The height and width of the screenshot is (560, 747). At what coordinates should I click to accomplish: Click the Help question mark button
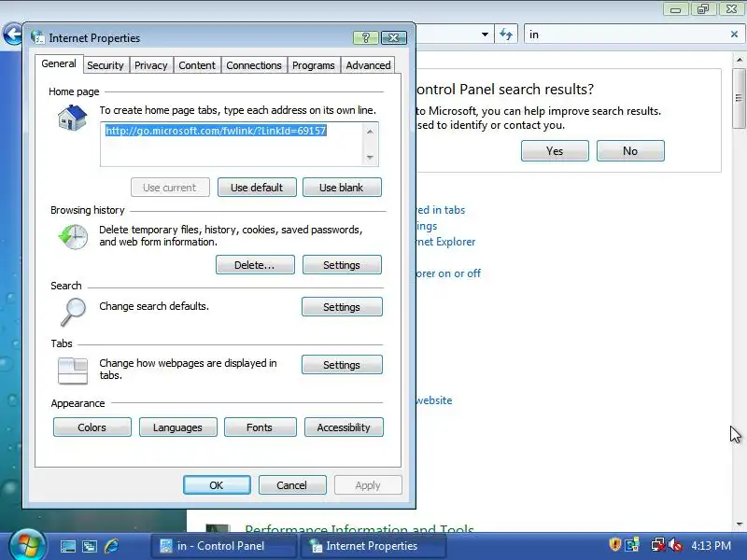coord(366,37)
